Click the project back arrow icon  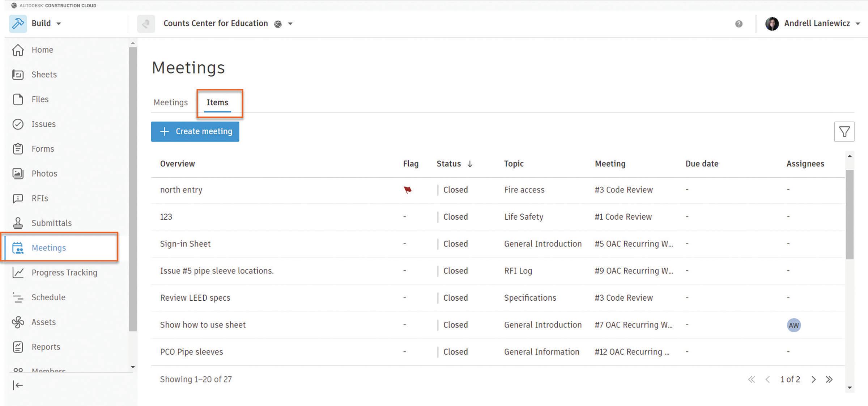click(146, 24)
